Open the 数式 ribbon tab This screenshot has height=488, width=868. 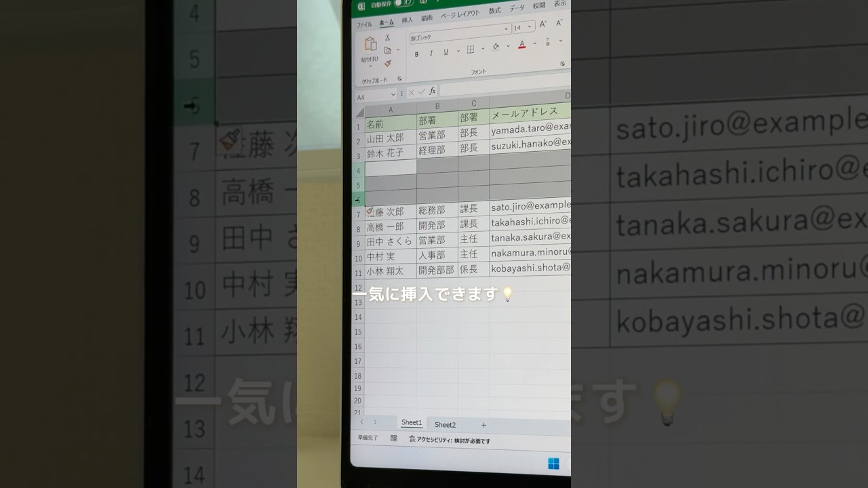point(495,10)
